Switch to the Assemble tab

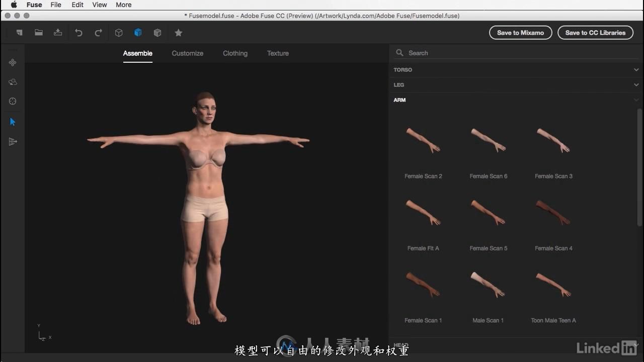click(138, 53)
